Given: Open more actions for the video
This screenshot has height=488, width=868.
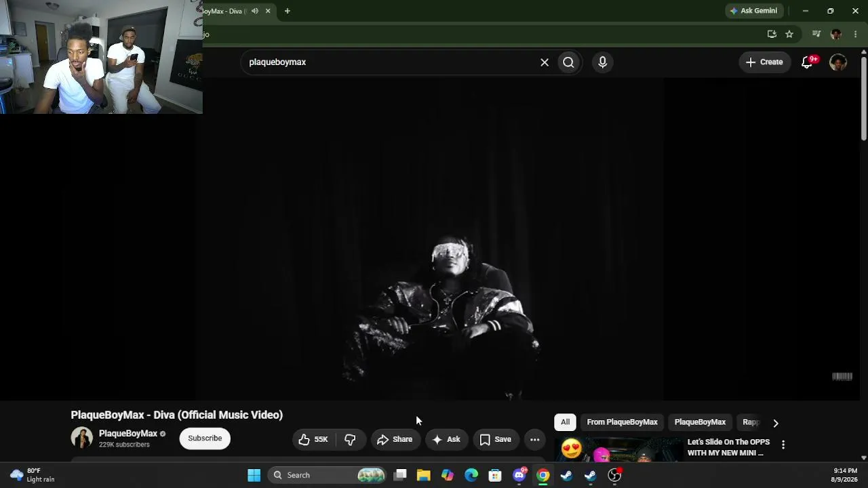Looking at the screenshot, I should [534, 439].
